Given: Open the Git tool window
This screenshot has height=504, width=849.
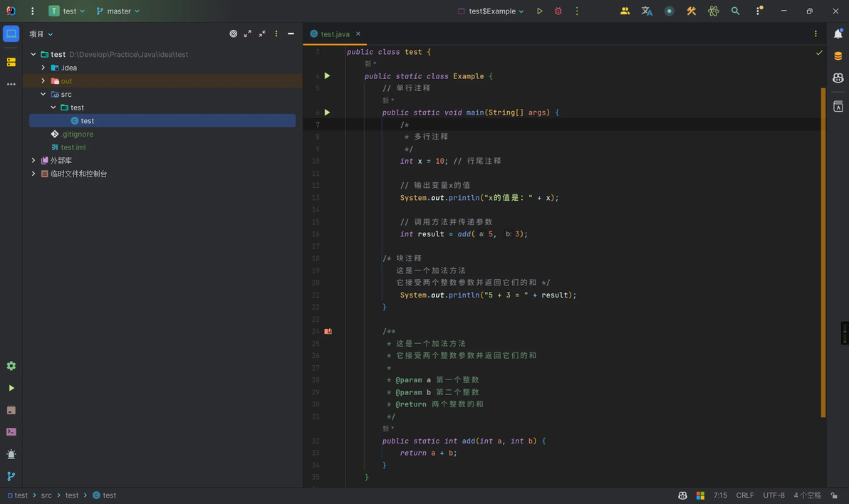Looking at the screenshot, I should click(x=11, y=476).
